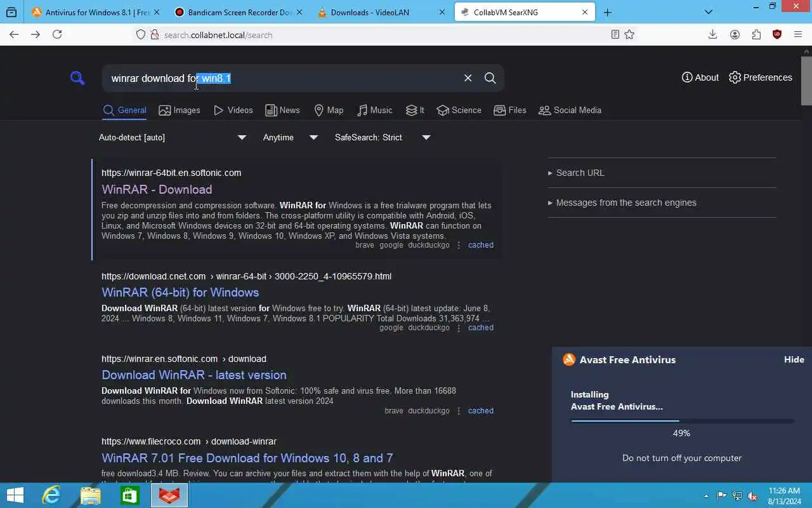Expand the Search URL section
This screenshot has height=508, width=812.
577,173
